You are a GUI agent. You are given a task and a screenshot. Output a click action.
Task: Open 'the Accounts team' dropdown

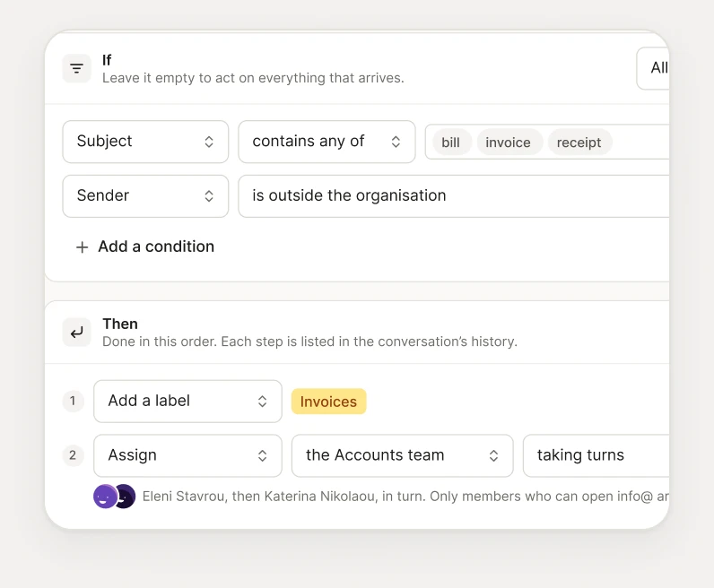pyautogui.click(x=402, y=455)
